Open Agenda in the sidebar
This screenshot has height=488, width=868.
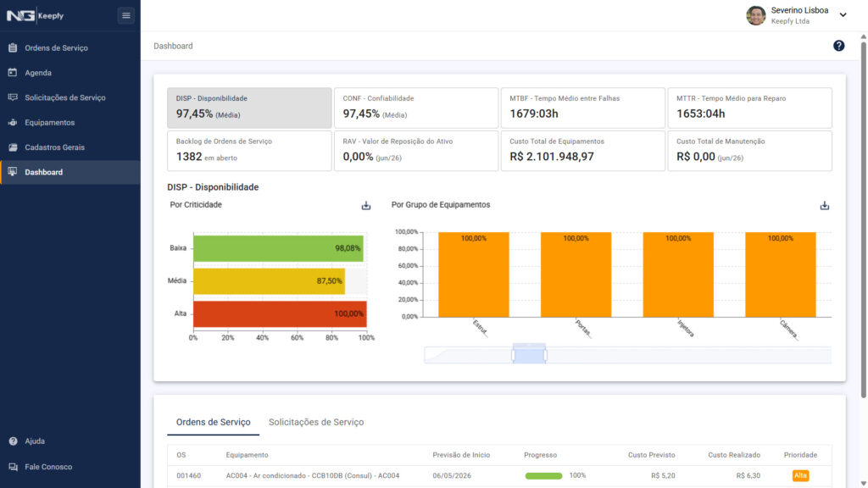(x=70, y=73)
